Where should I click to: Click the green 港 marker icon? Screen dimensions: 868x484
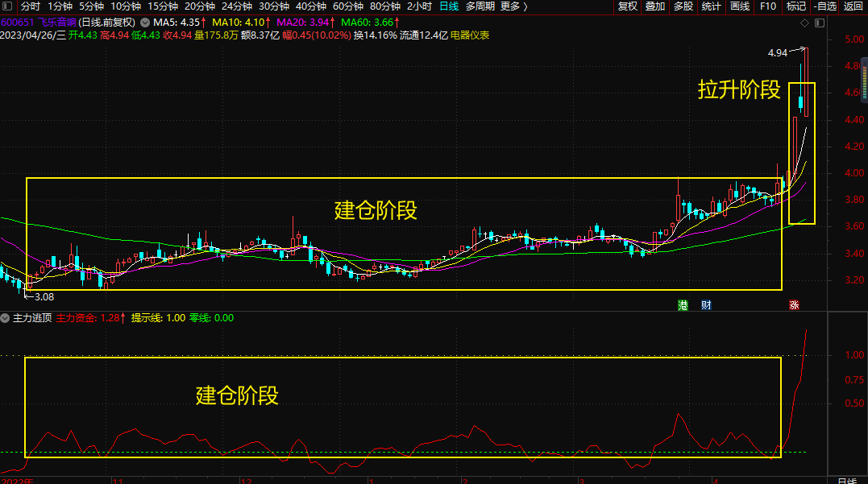click(x=683, y=304)
